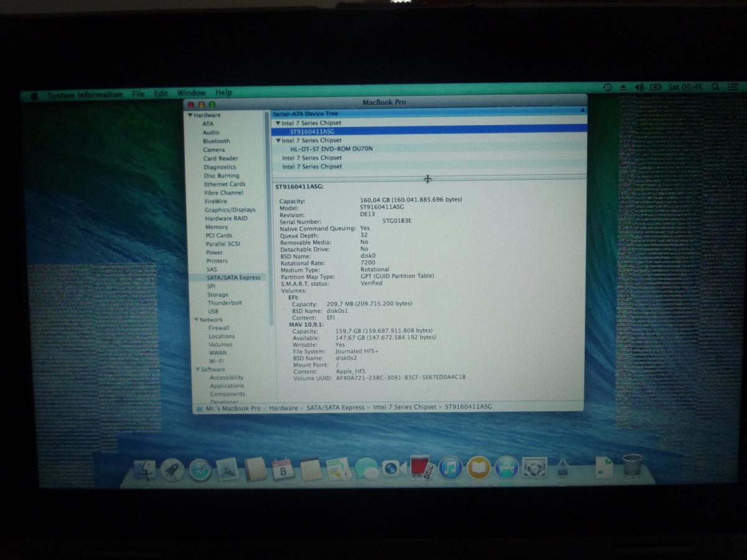Open the Apple menu
Viewport: 747px width, 560px height.
click(x=34, y=96)
